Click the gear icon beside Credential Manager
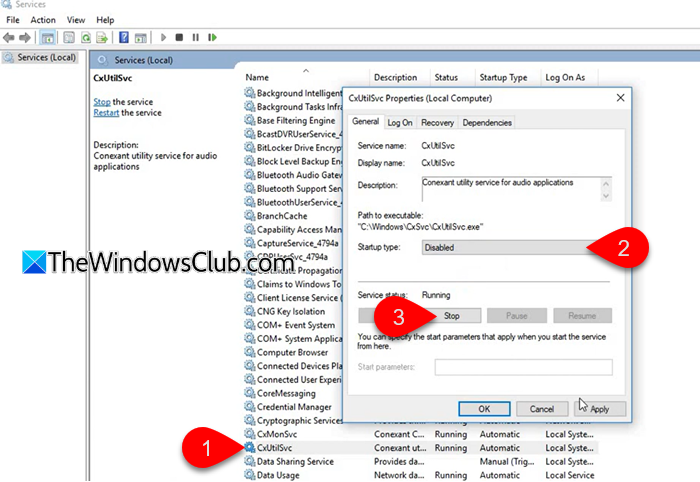 (250, 407)
